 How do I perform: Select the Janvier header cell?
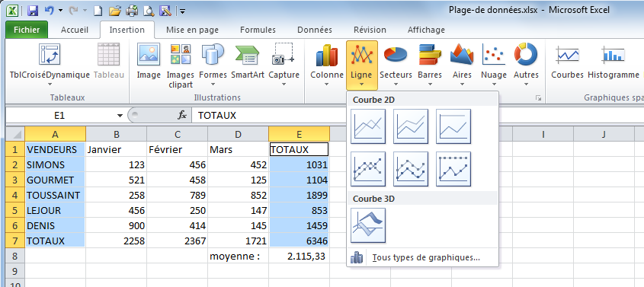[x=117, y=149]
